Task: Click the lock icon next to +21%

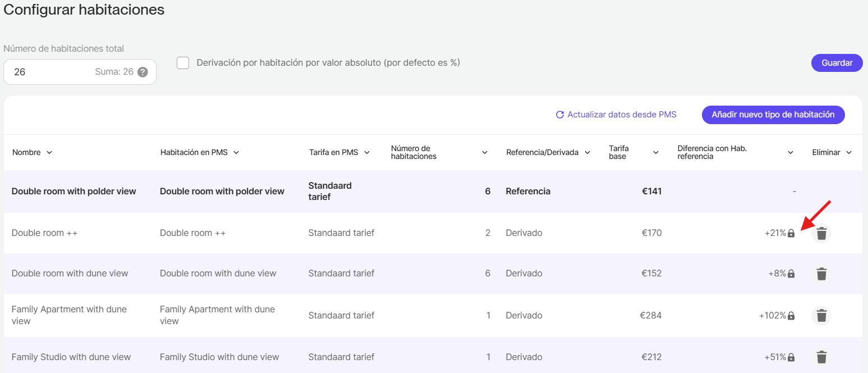Action: [791, 233]
